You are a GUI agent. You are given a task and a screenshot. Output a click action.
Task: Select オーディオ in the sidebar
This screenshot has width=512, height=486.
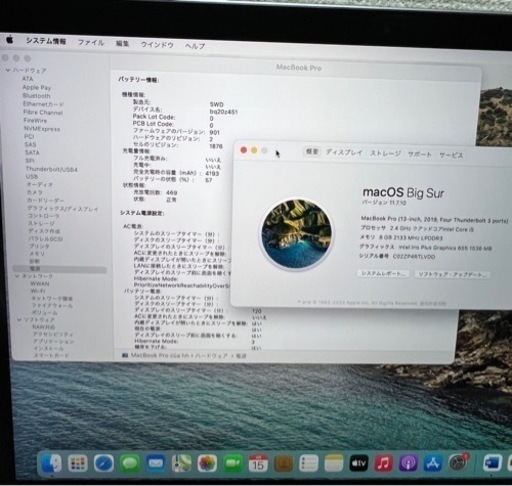pyautogui.click(x=40, y=184)
